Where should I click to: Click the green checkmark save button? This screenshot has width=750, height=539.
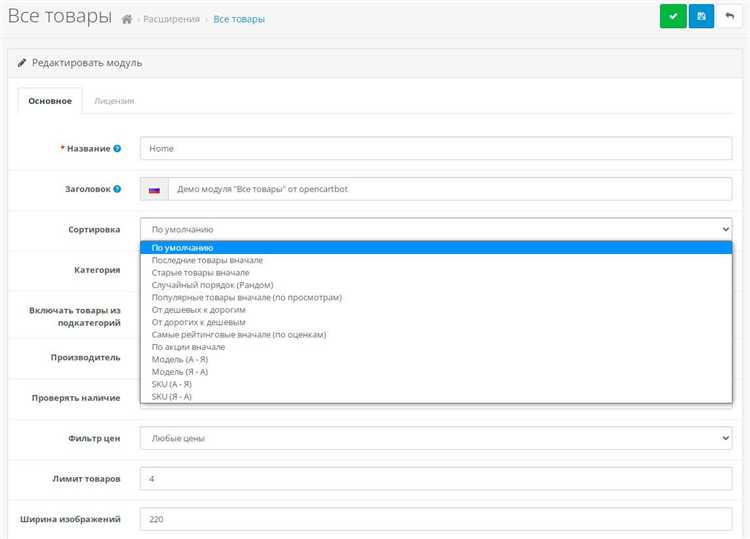(673, 16)
